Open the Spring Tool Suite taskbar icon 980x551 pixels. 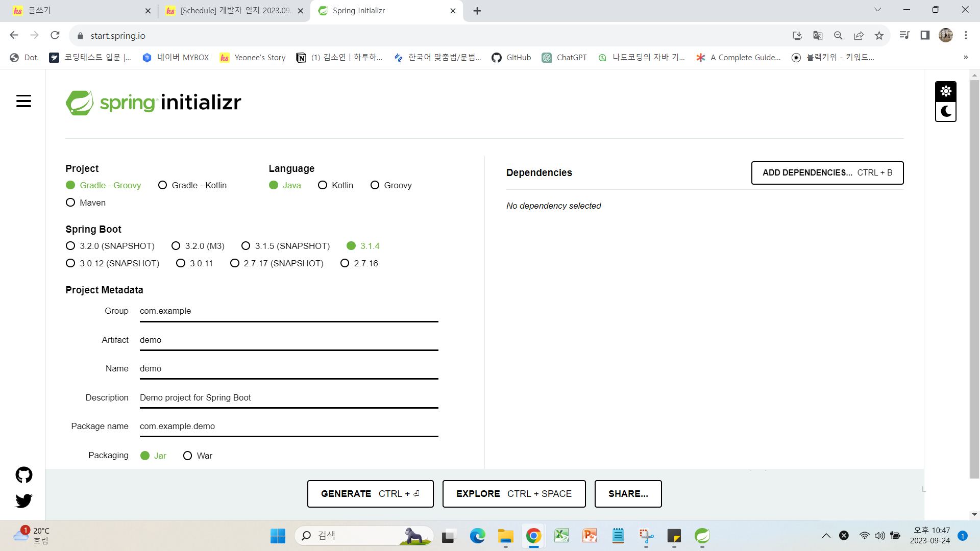click(702, 536)
